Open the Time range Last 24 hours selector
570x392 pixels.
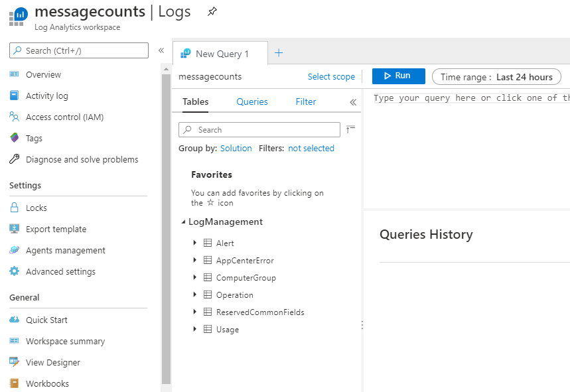point(496,77)
